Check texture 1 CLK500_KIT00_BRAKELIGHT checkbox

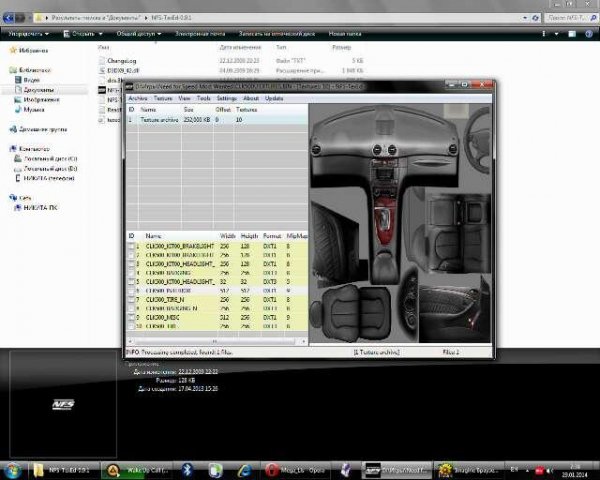131,246
